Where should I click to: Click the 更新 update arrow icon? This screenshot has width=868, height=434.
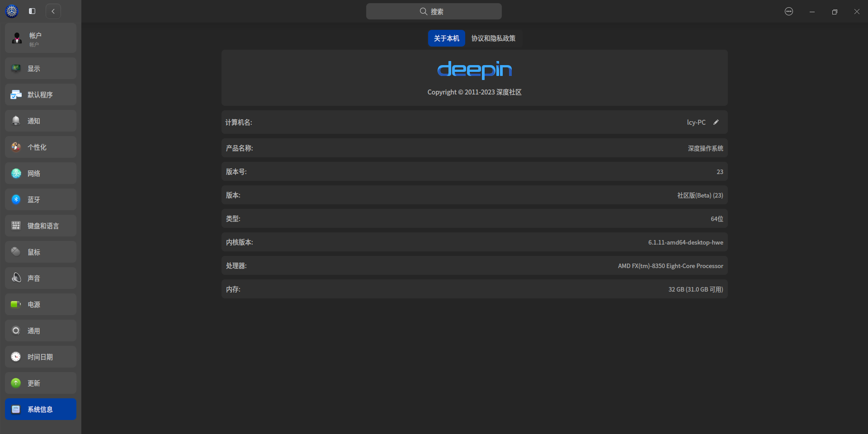click(x=16, y=383)
